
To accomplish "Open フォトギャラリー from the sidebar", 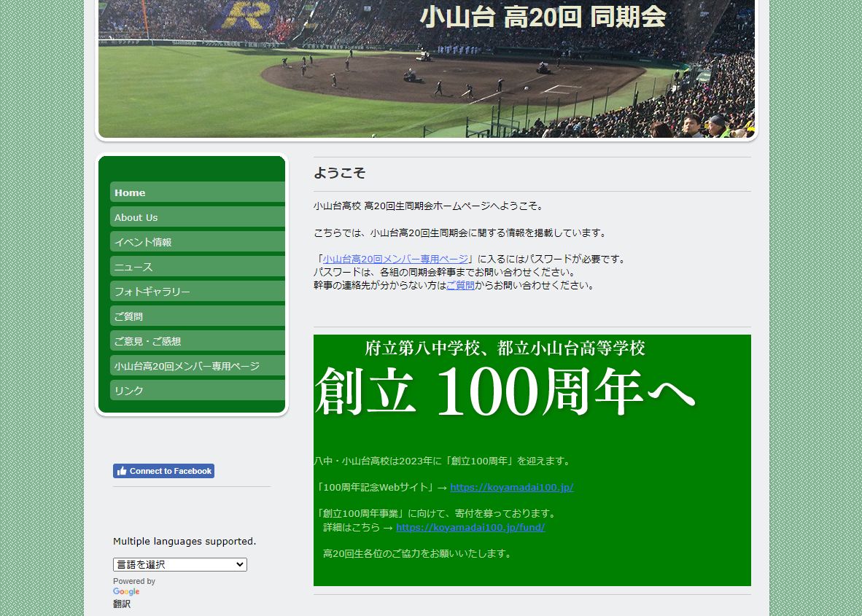I will coord(197,292).
